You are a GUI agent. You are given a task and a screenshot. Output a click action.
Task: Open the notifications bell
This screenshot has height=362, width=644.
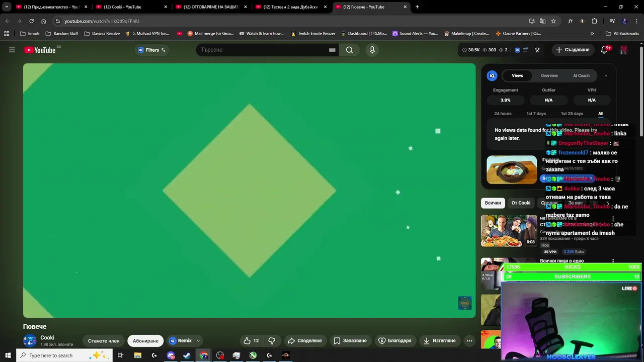point(604,50)
